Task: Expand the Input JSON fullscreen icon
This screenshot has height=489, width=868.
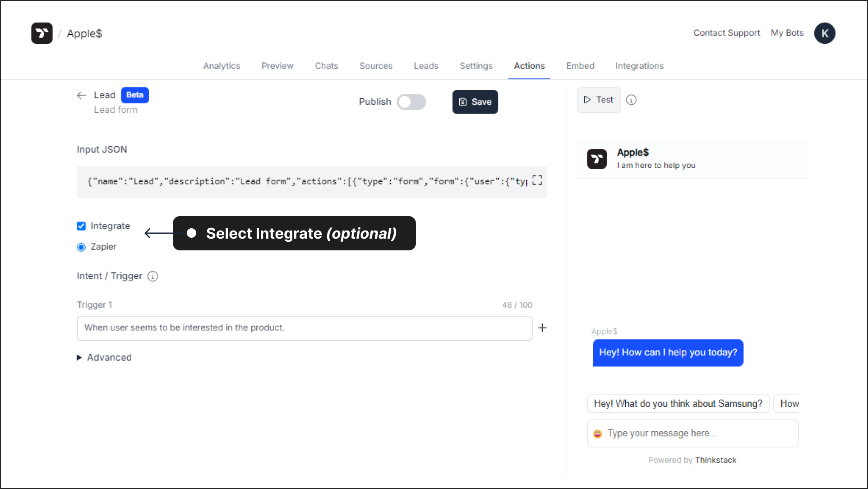Action: pyautogui.click(x=537, y=180)
